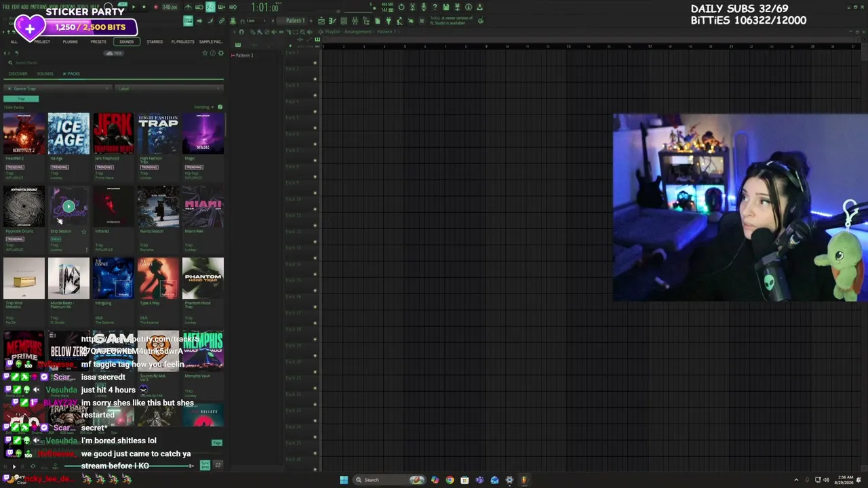The image size is (868, 488).
Task: Show hidden system tray icons chevron
Action: pos(796,480)
